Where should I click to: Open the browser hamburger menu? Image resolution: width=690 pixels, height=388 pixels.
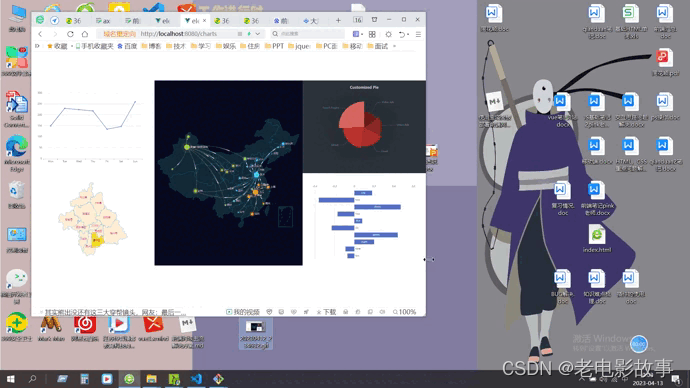pyautogui.click(x=418, y=34)
